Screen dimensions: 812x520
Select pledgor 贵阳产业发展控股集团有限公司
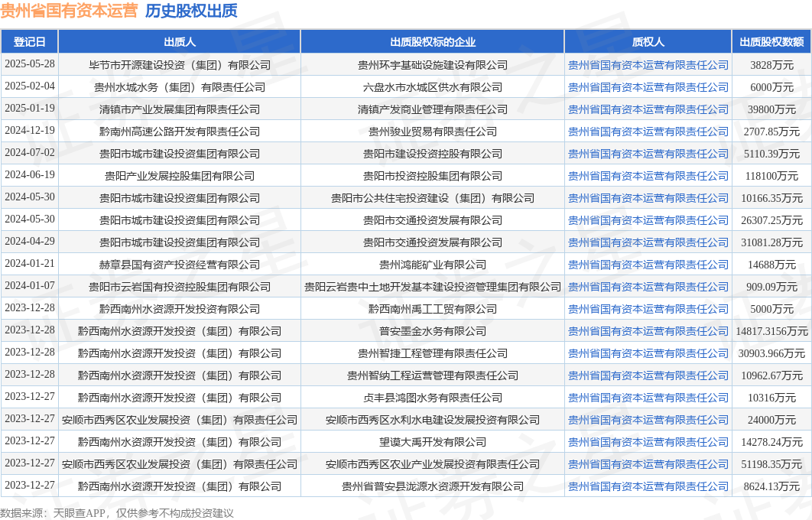(x=180, y=176)
